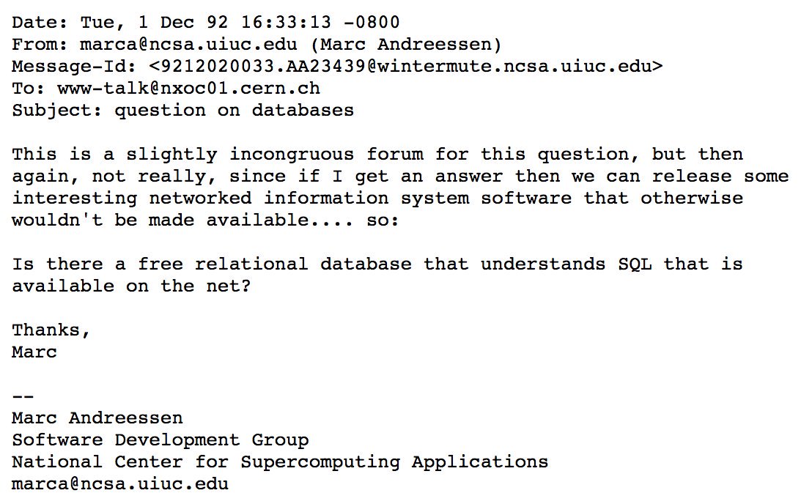
Task: Click Software Development Group line
Action: point(160,440)
